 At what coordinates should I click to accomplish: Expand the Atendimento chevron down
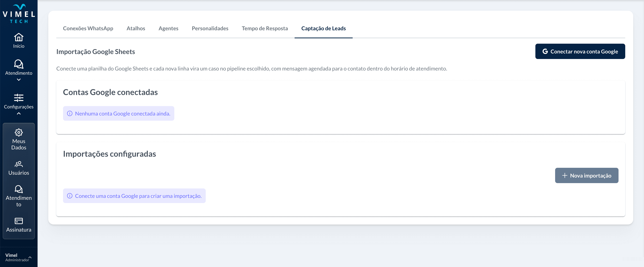(19, 80)
